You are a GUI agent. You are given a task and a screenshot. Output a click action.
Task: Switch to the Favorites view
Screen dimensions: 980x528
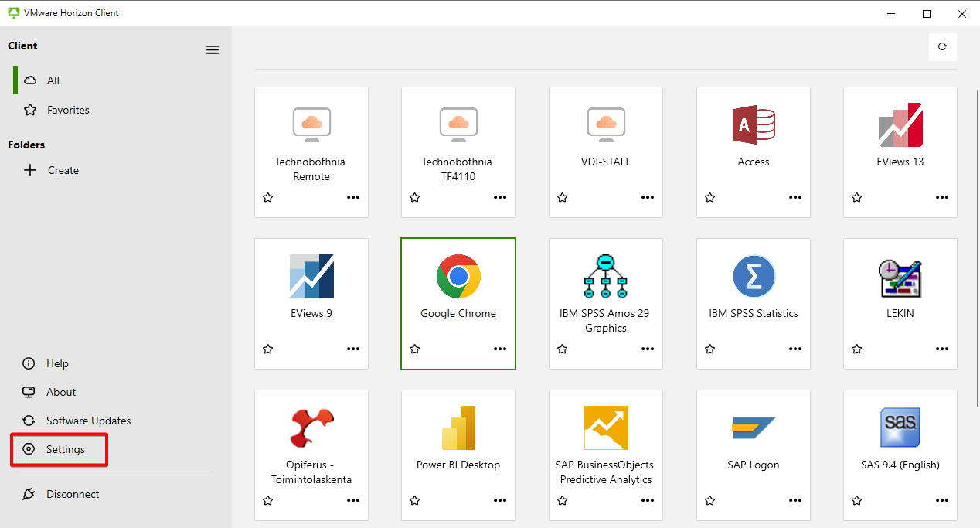67,110
